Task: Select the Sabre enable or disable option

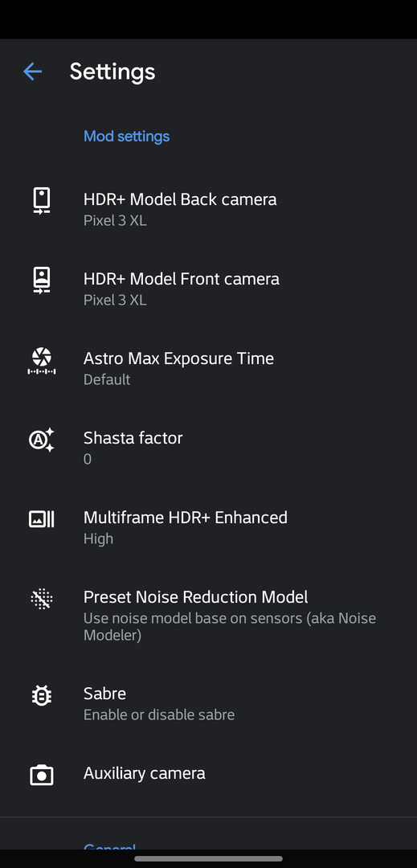Action: (209, 703)
